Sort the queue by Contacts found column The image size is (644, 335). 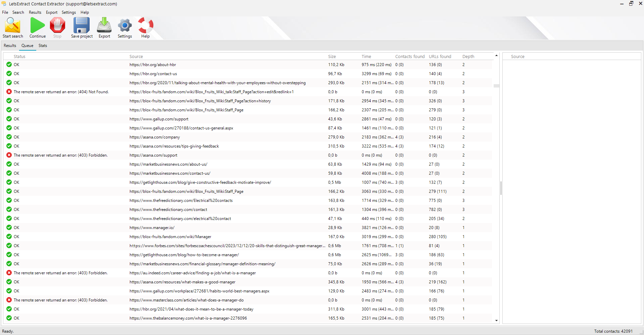409,56
